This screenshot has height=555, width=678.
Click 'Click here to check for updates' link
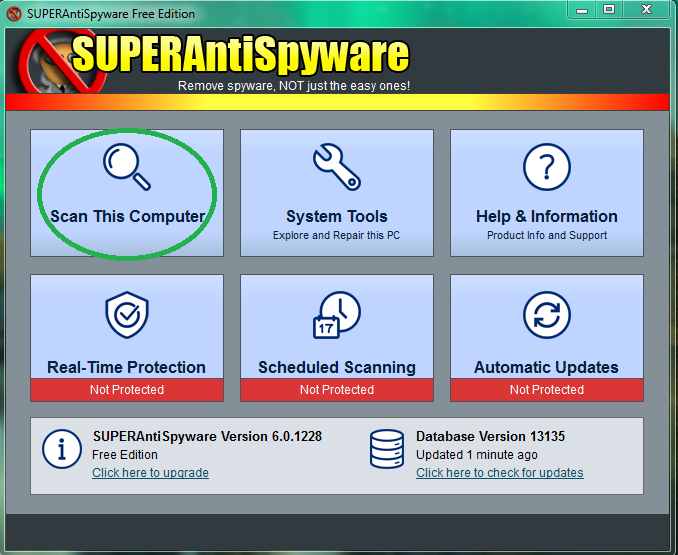500,473
